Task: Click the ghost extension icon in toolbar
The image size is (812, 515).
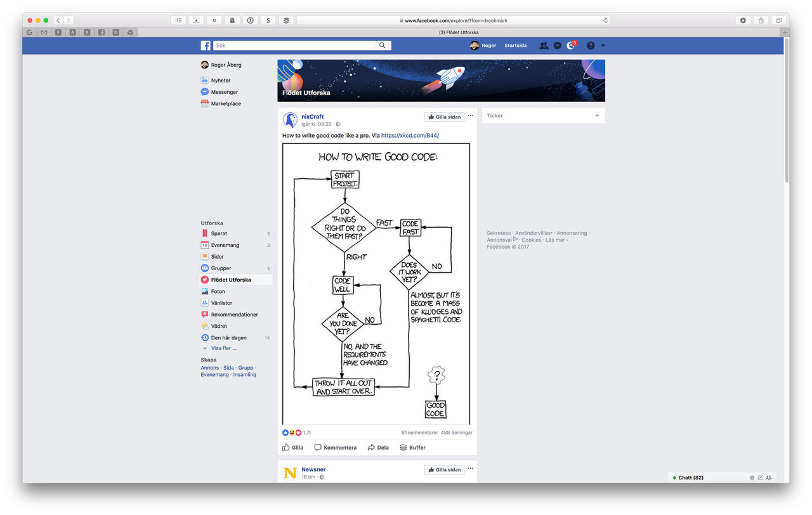Action: pyautogui.click(x=232, y=20)
